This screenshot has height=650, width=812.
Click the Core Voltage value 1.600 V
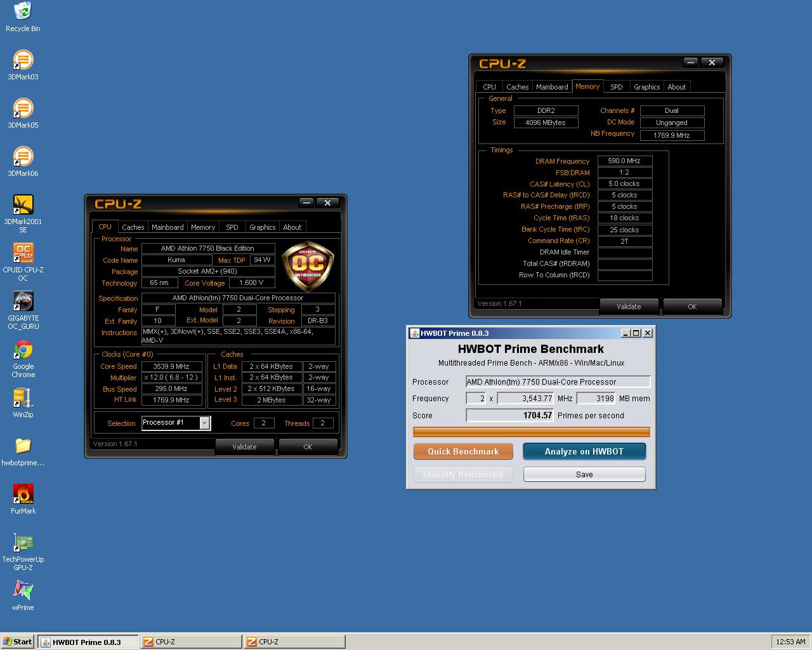252,282
